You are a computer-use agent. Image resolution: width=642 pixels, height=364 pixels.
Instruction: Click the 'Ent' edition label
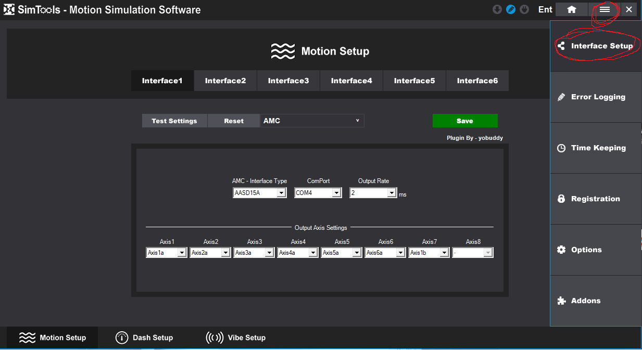(545, 9)
